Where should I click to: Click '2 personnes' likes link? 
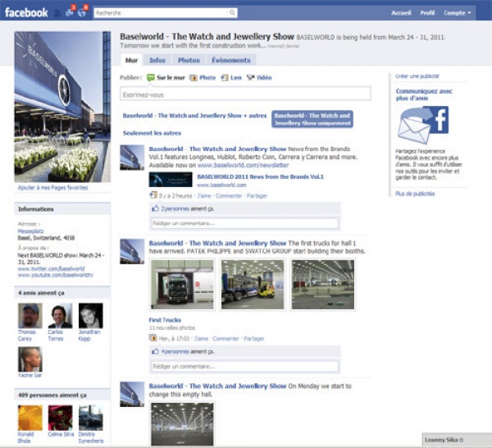click(x=175, y=208)
